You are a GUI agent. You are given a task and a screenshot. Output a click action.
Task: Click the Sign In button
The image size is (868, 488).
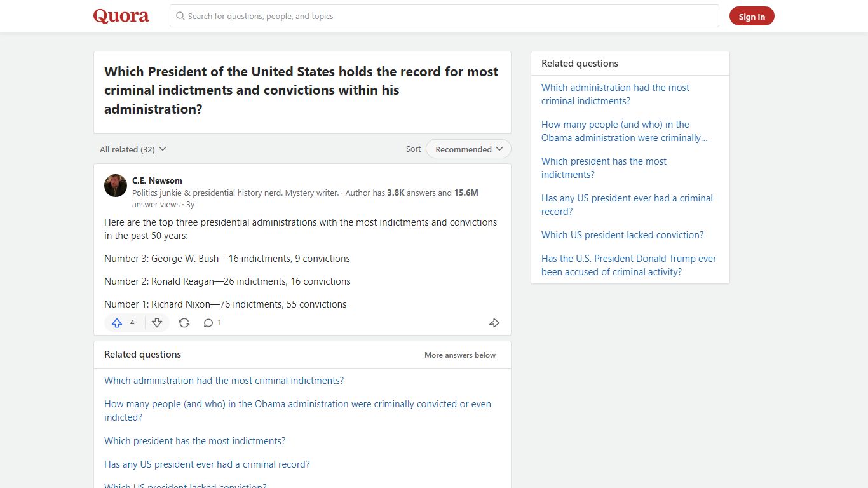(x=752, y=17)
